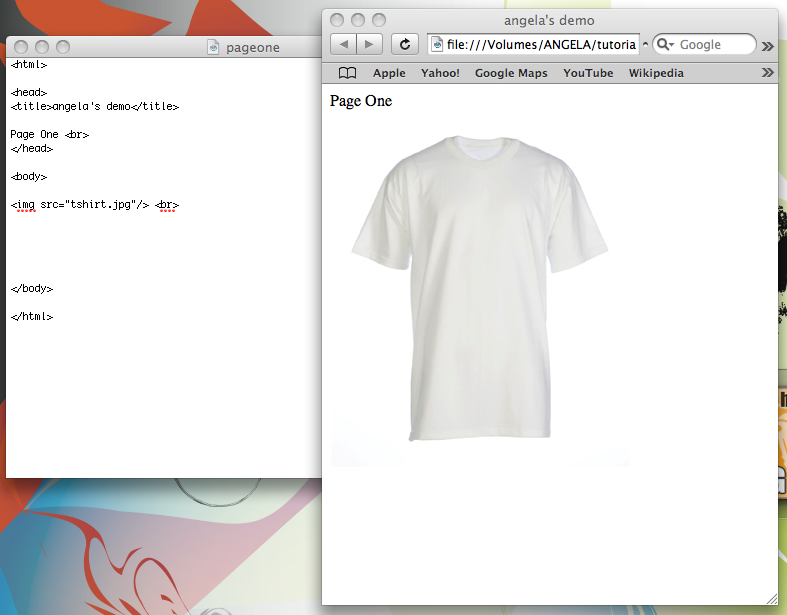The image size is (787, 615).
Task: Expand the bookmarks bar overflow chevron
Action: pyautogui.click(x=767, y=73)
